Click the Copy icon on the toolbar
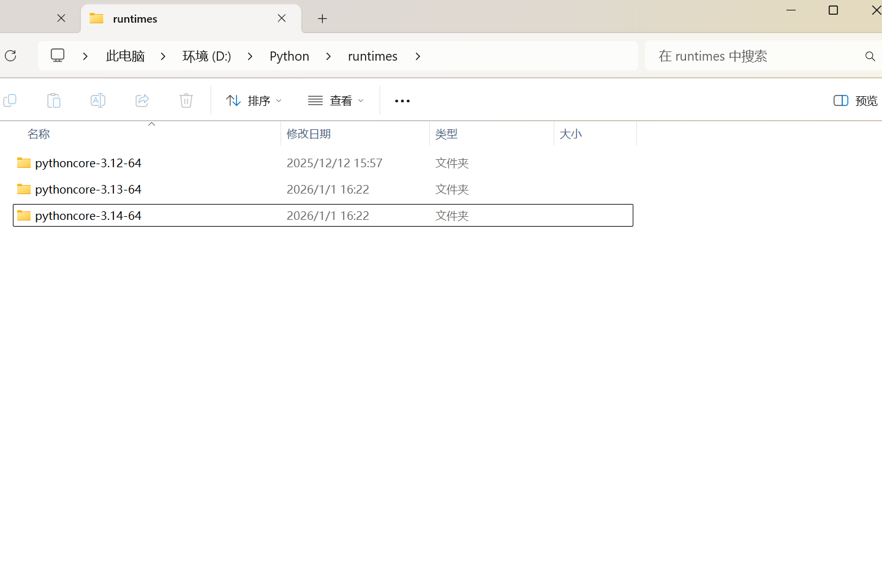This screenshot has height=588, width=882. click(x=10, y=100)
